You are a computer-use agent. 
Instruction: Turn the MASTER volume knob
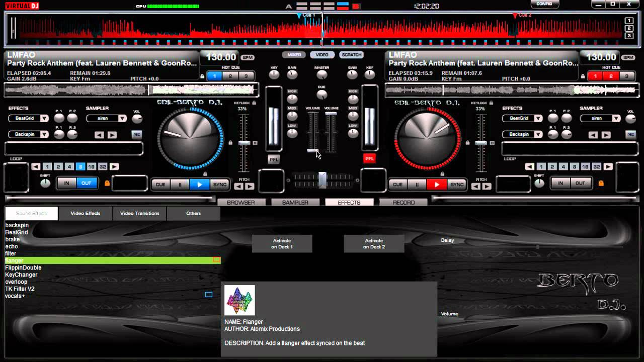click(321, 75)
